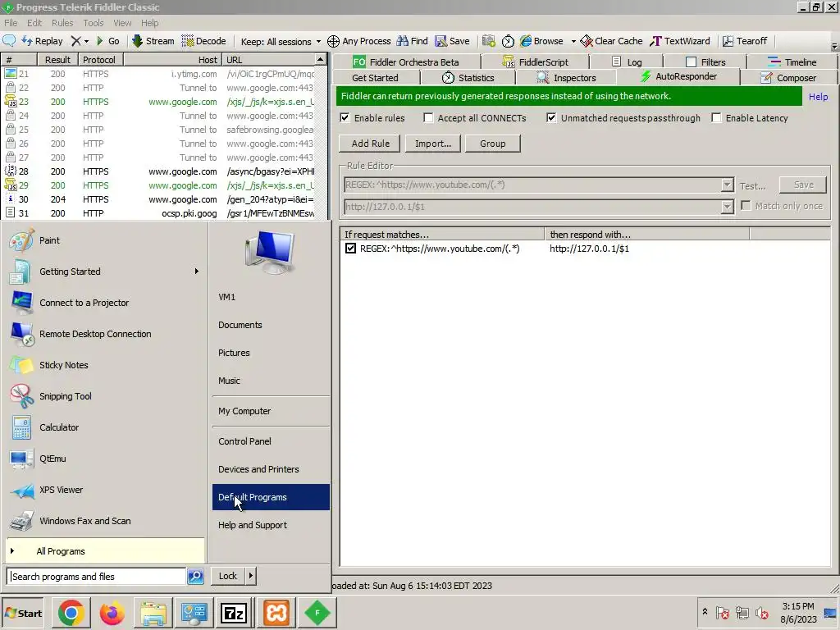Launch QtEmu from Start menu
This screenshot has height=630, width=840.
point(104,459)
